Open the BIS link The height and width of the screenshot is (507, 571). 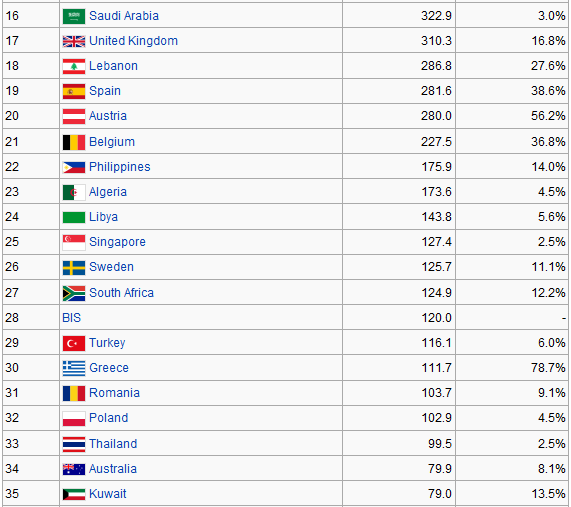coord(71,318)
